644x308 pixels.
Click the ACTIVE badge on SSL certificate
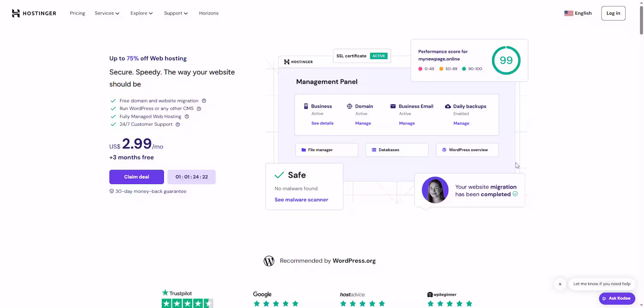point(378,56)
